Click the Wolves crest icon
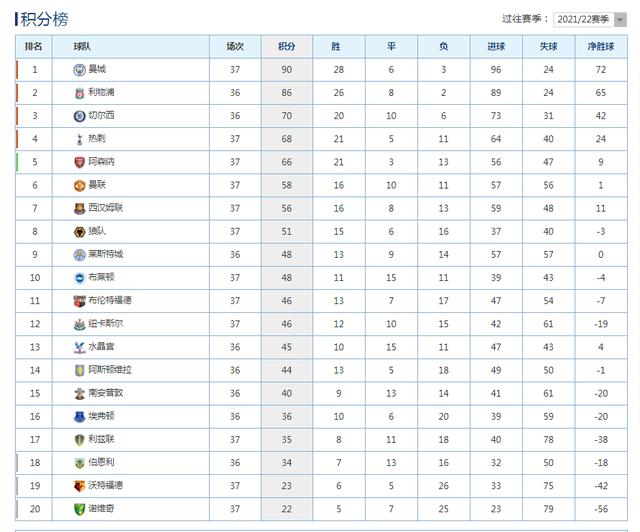The height and width of the screenshot is (532, 640). [79, 232]
